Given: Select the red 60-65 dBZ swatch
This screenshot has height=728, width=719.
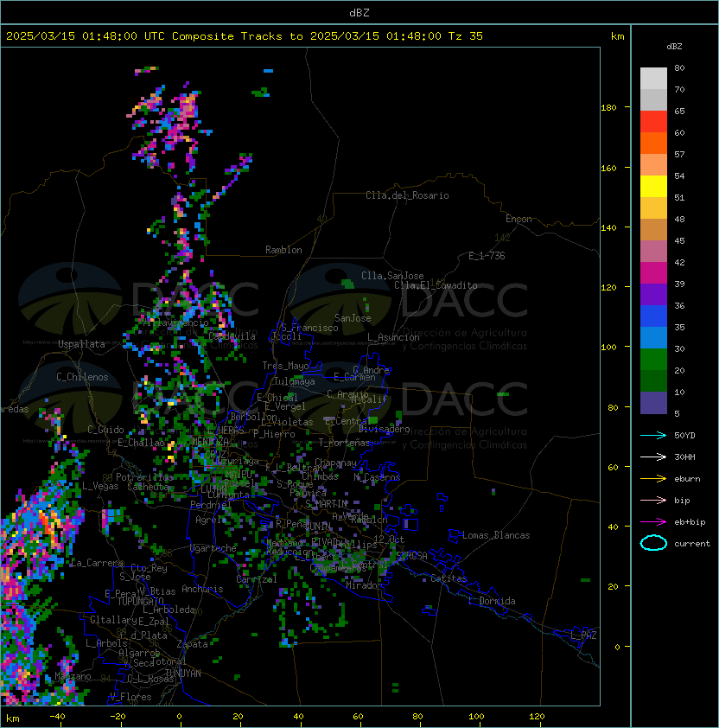Looking at the screenshot, I should (653, 122).
